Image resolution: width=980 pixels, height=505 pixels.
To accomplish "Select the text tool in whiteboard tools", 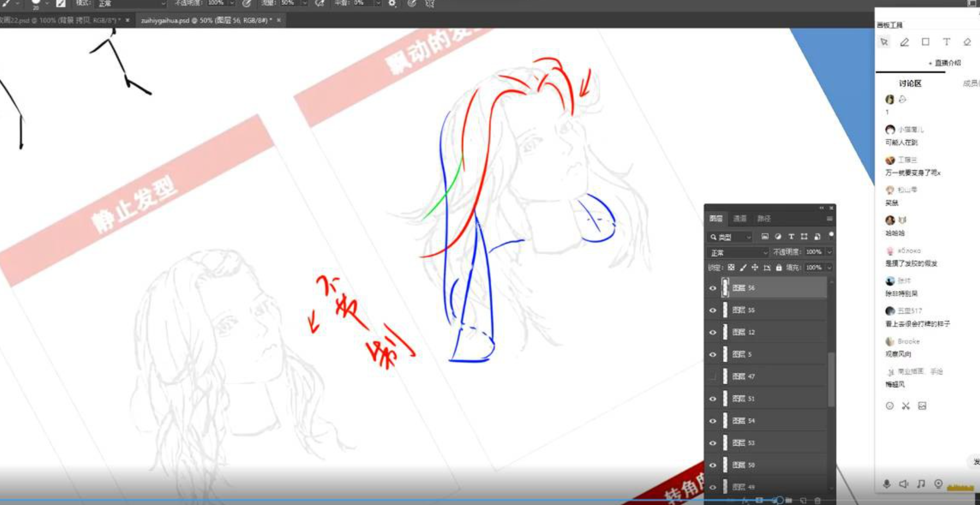I will coord(947,42).
